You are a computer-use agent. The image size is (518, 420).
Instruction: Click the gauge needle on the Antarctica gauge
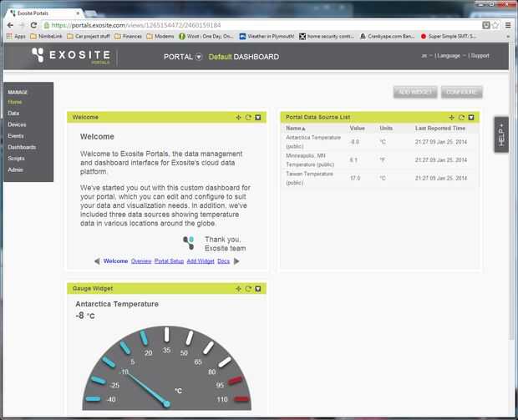[148, 388]
